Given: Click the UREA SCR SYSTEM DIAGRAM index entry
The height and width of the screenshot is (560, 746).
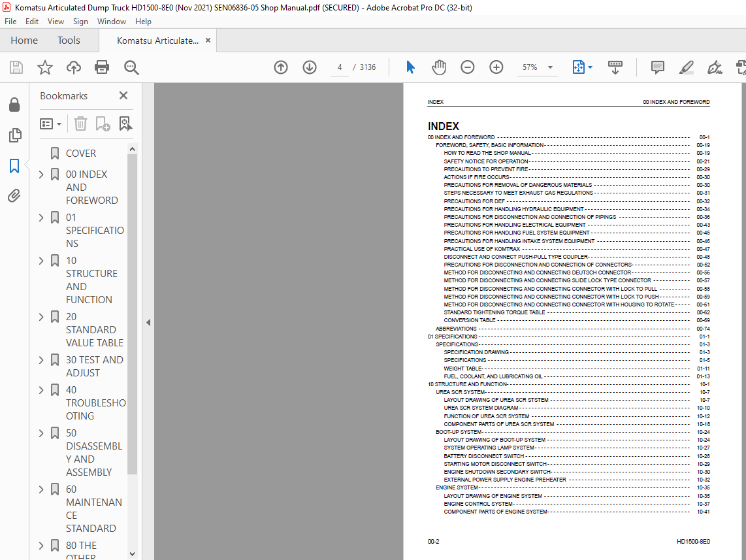Looking at the screenshot, I should pyautogui.click(x=481, y=408).
